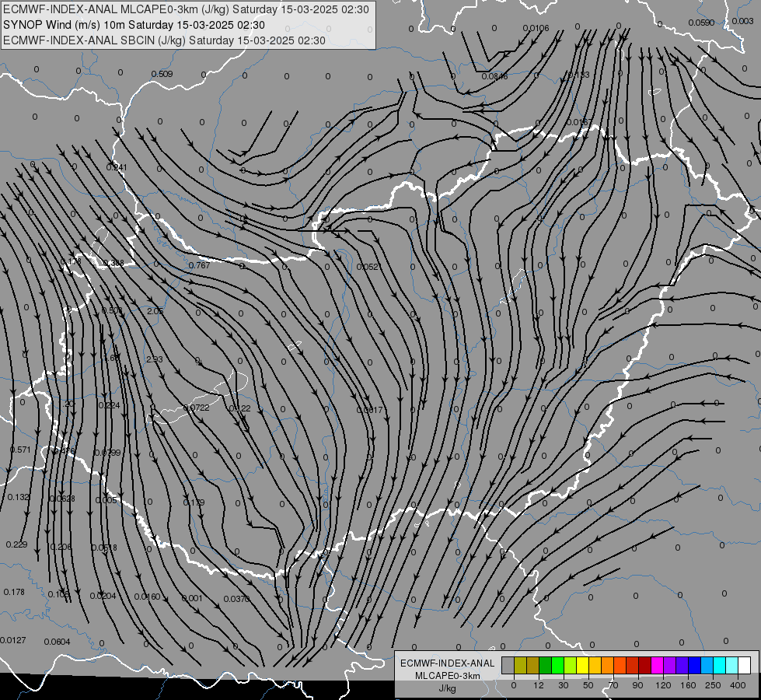Click map value 0.224
This screenshot has height=700, width=761.
[x=109, y=406]
